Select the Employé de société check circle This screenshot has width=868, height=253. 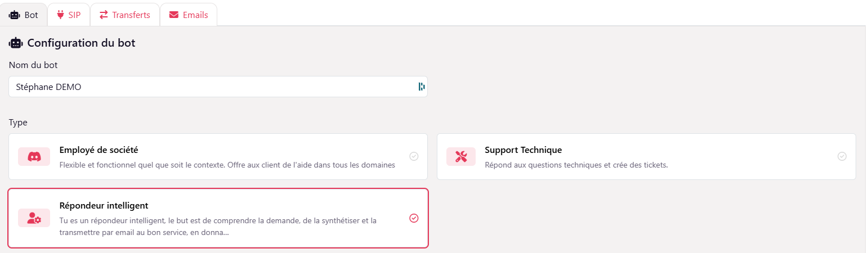point(414,156)
